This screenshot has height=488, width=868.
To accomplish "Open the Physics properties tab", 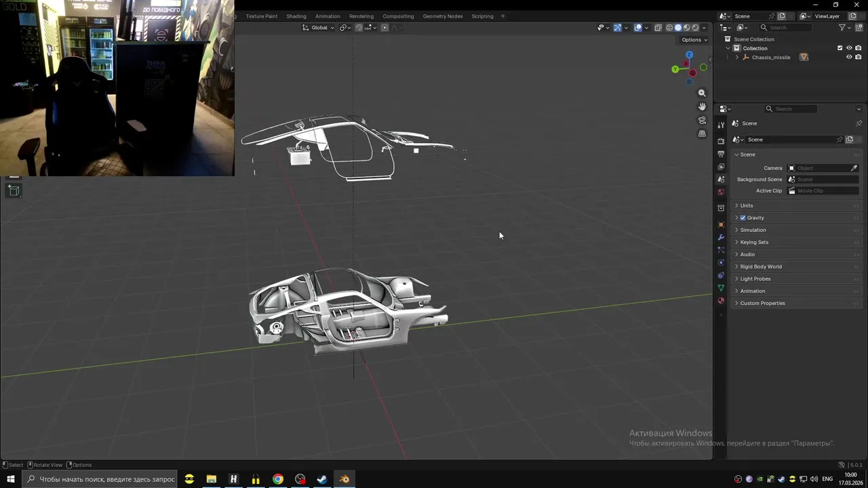I will click(721, 263).
